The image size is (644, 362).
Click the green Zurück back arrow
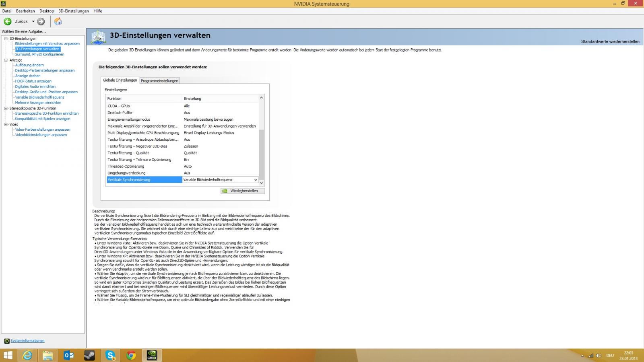(x=8, y=21)
